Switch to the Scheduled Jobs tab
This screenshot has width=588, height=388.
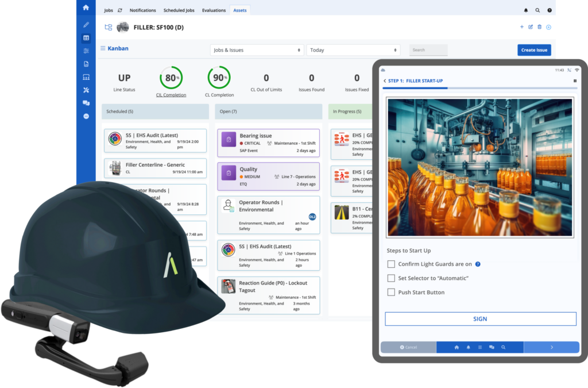(x=179, y=10)
